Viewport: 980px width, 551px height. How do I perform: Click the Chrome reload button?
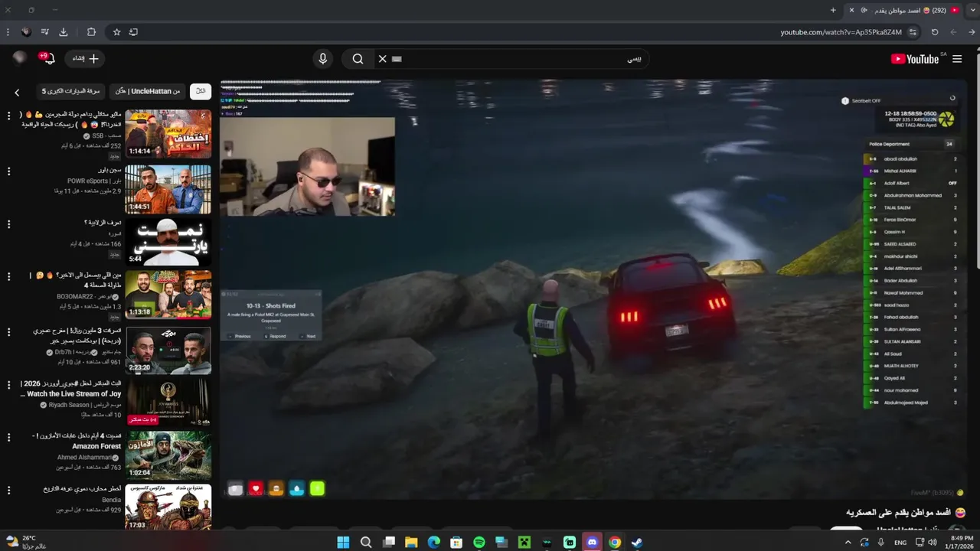click(935, 32)
